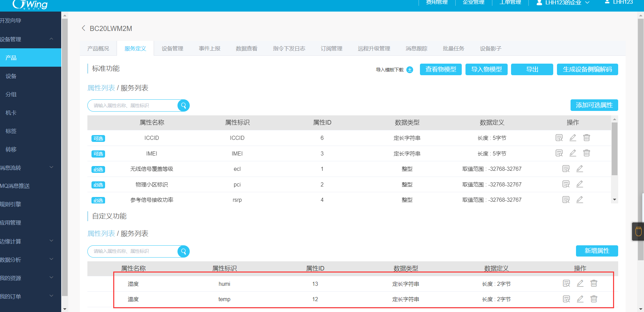Click scroll-down arrow of standard properties table
Image resolution: width=644 pixels, height=312 pixels.
click(x=614, y=200)
